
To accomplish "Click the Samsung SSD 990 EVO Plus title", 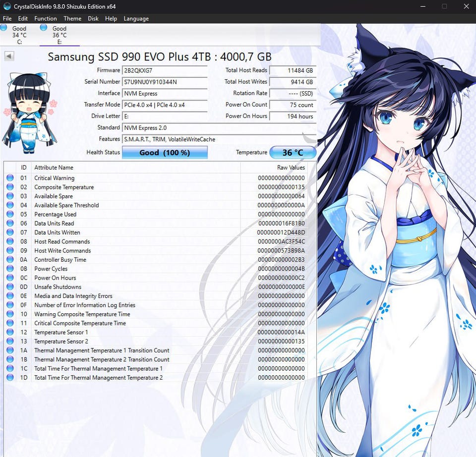I will [x=160, y=57].
